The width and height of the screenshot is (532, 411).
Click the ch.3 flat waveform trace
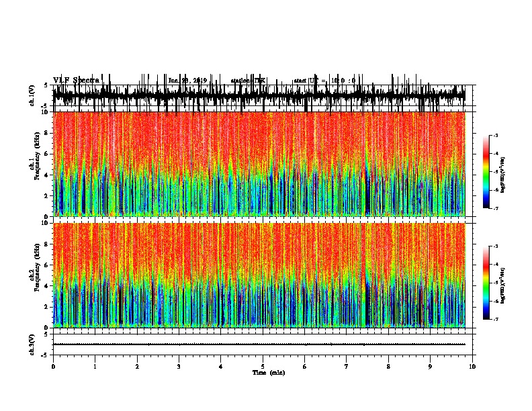(x=259, y=345)
